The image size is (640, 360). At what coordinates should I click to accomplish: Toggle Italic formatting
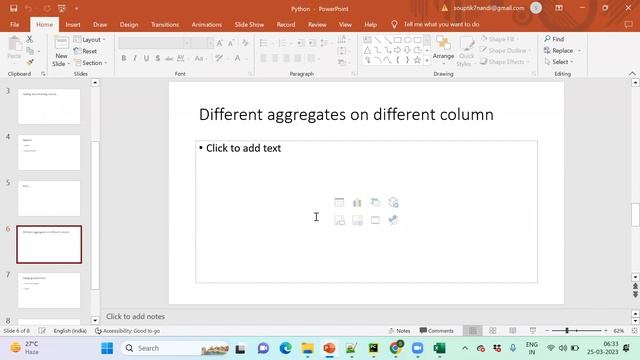tap(135, 58)
